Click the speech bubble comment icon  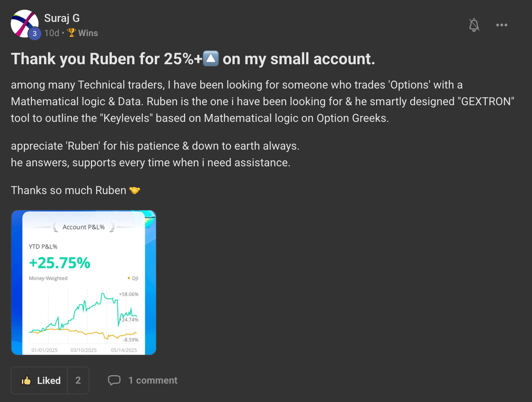(x=114, y=380)
